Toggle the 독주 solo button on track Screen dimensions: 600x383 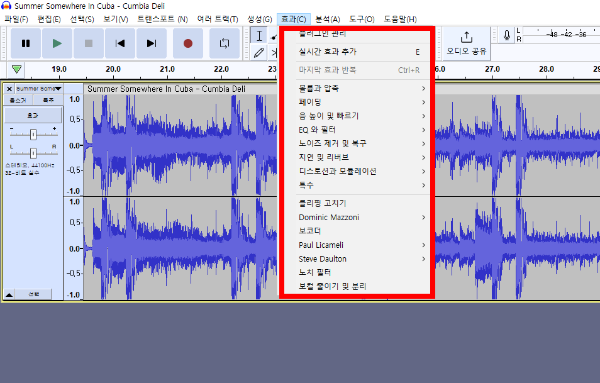point(48,100)
